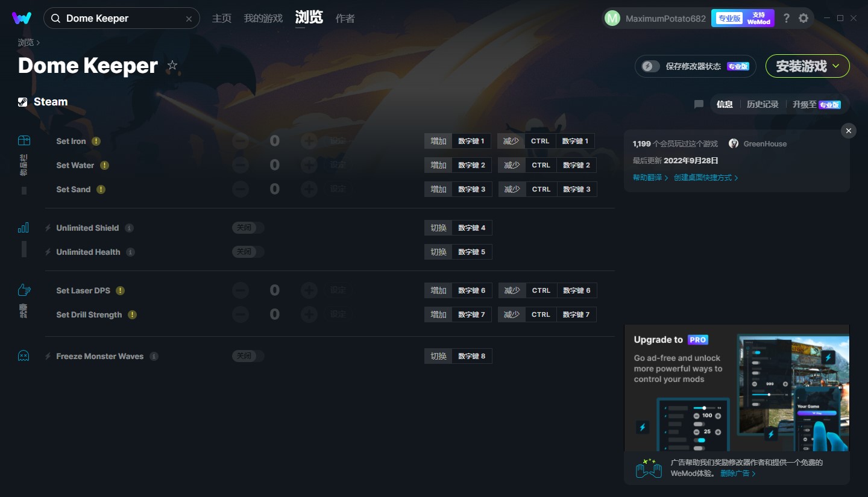Go to the 作者 creators tab
This screenshot has width=868, height=497.
pyautogui.click(x=345, y=18)
